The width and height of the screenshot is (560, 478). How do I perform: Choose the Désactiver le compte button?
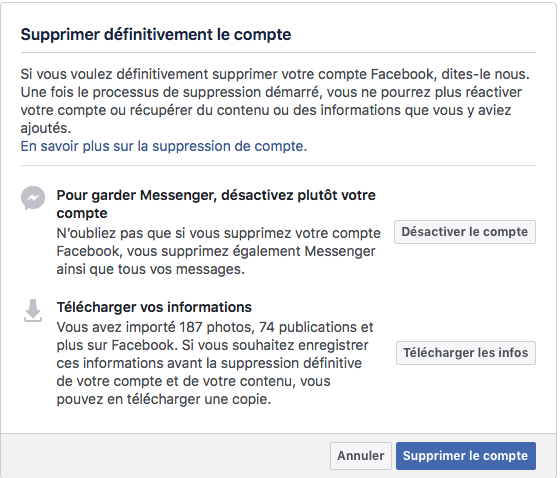465,232
